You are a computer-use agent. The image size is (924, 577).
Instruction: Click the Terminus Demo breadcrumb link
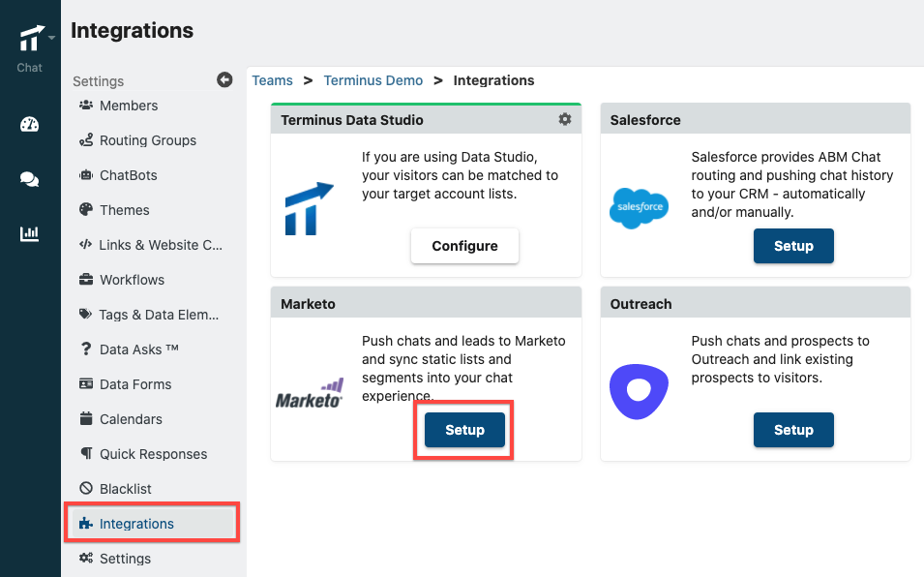373,80
